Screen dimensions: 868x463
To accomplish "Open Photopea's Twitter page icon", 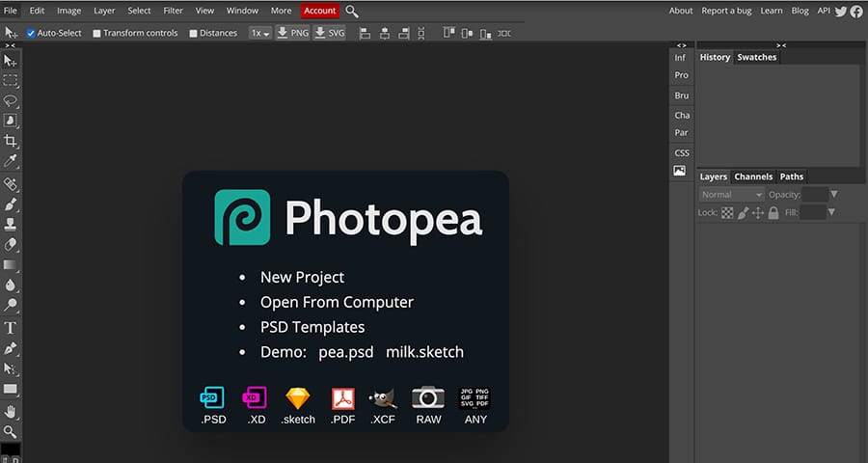I will pyautogui.click(x=841, y=11).
